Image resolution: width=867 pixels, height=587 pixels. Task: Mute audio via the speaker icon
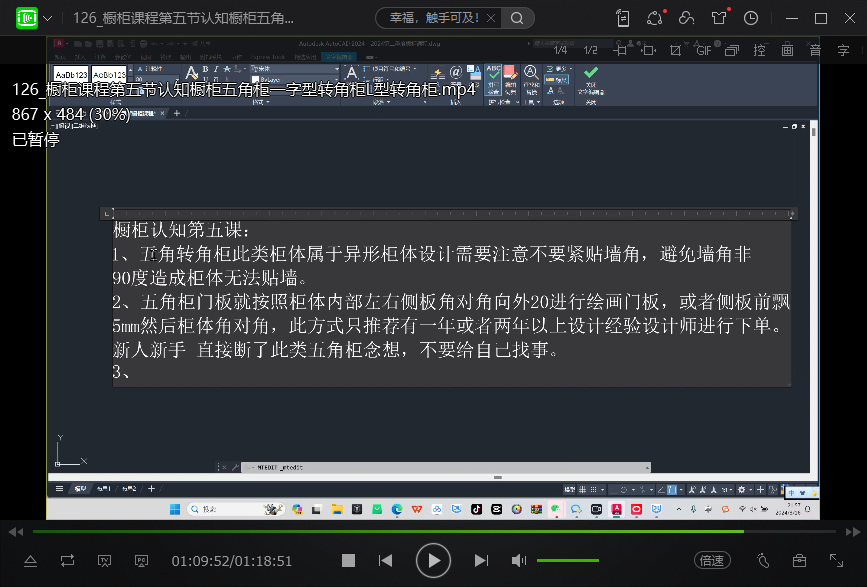519,561
